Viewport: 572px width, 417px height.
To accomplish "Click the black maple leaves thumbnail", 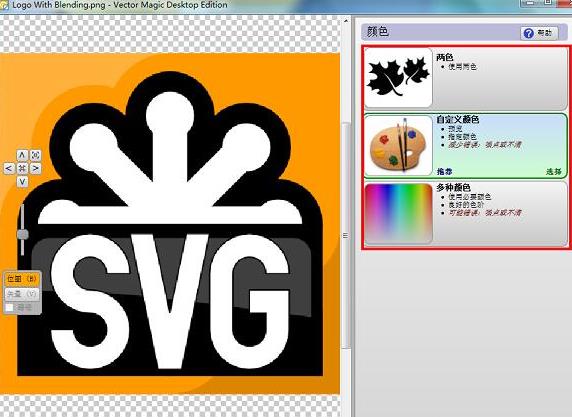I will [398, 78].
